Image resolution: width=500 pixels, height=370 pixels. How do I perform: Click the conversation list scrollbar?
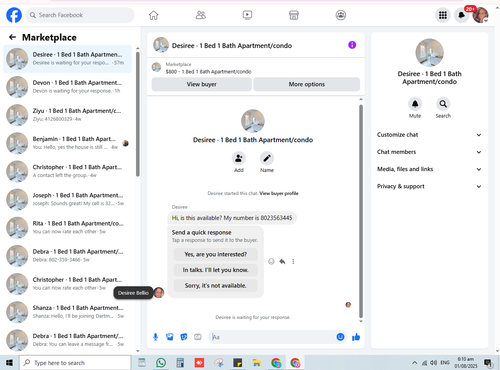click(x=137, y=114)
